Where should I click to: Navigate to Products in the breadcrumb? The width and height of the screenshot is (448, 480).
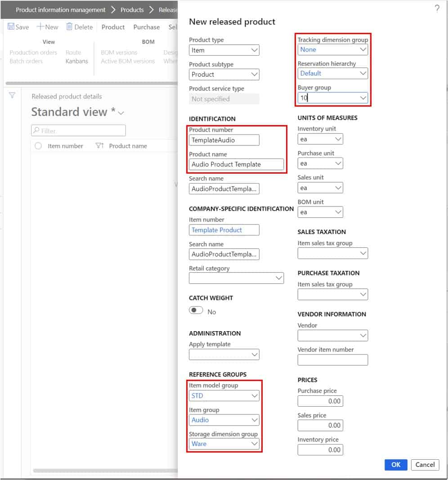(132, 9)
